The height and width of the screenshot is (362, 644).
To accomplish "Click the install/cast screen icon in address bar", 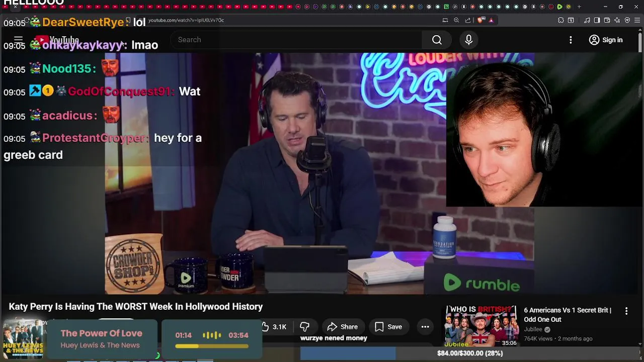I will tap(445, 20).
